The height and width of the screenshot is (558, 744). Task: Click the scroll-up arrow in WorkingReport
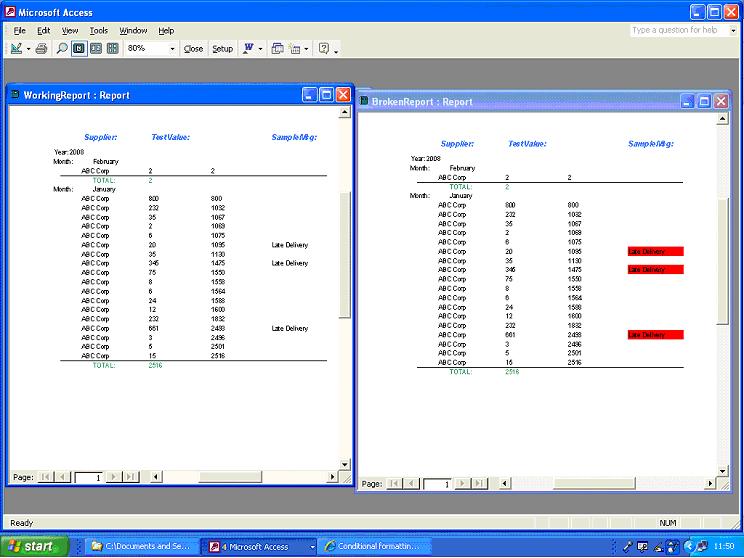tap(345, 112)
